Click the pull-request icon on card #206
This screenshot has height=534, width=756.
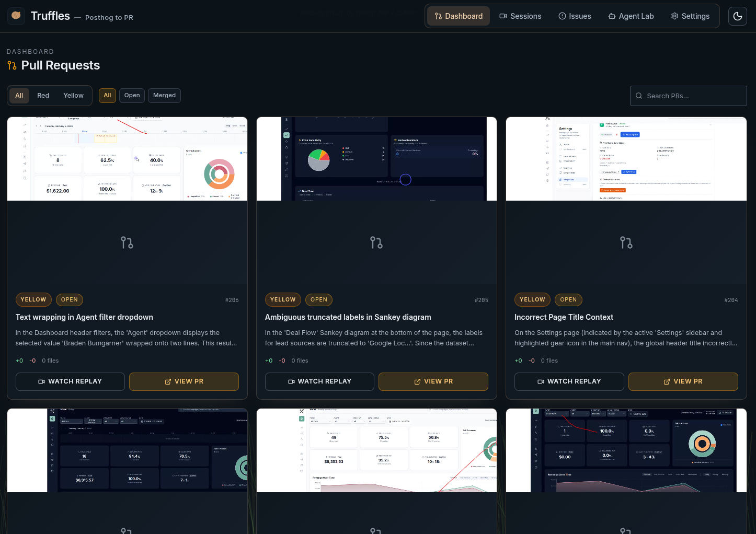pyautogui.click(x=127, y=242)
